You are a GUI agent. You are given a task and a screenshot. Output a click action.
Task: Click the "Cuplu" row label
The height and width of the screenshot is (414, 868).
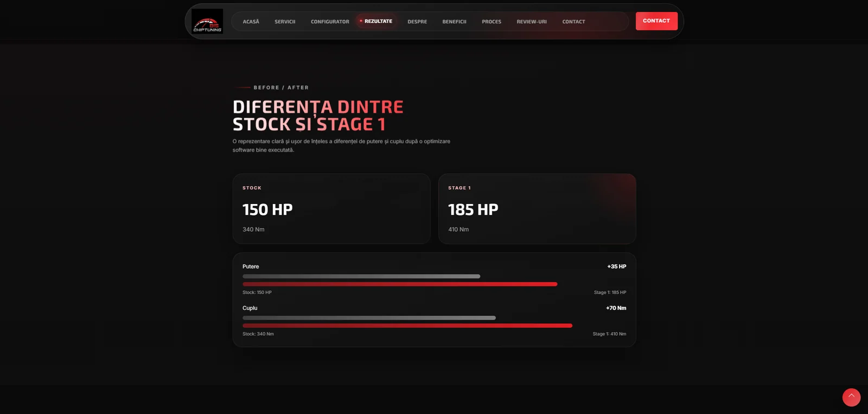[250, 308]
